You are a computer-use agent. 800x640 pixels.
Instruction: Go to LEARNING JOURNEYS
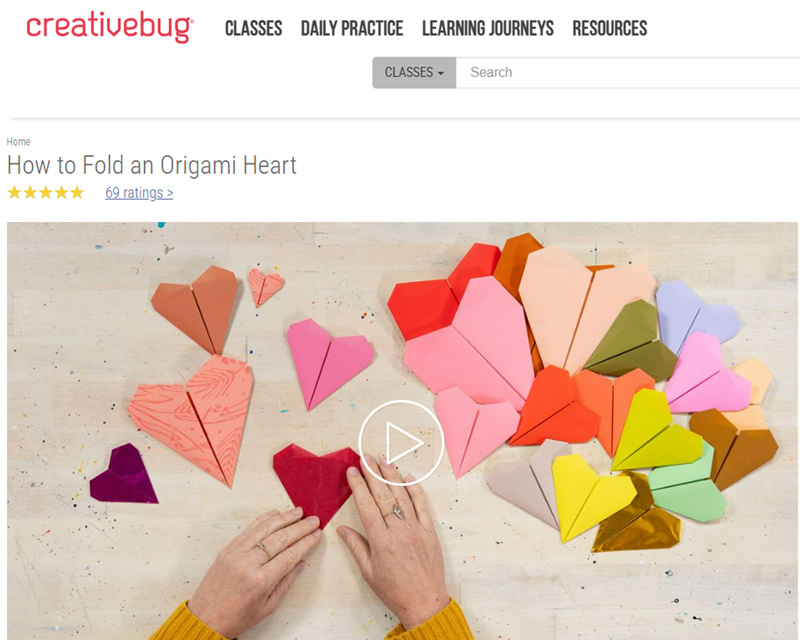click(488, 29)
